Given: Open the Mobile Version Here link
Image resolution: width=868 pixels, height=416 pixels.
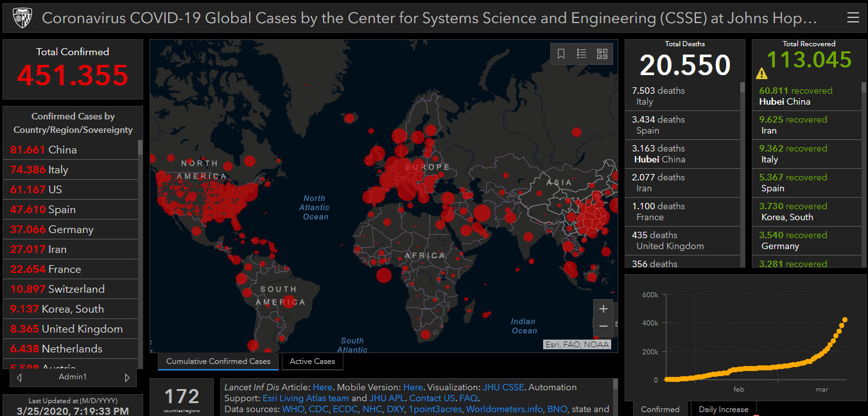Looking at the screenshot, I should point(413,387).
